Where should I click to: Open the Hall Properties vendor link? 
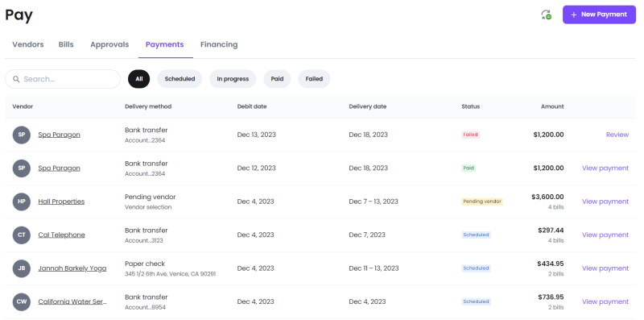(x=61, y=202)
